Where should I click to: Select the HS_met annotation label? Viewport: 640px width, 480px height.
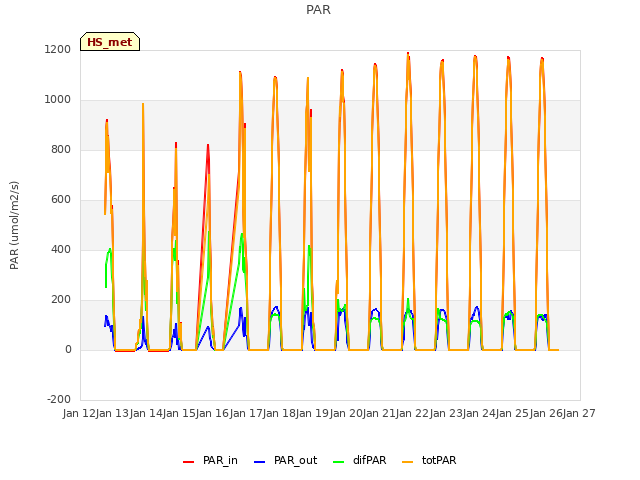pos(110,42)
